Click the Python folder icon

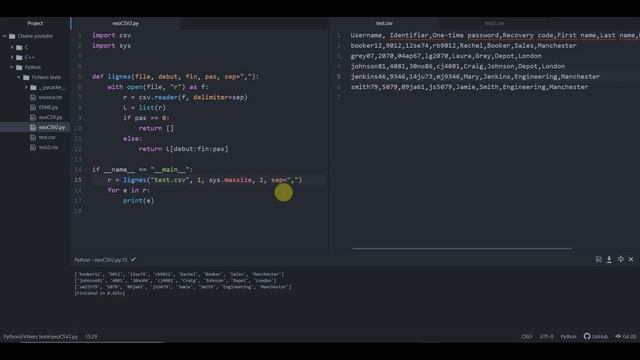(x=19, y=67)
